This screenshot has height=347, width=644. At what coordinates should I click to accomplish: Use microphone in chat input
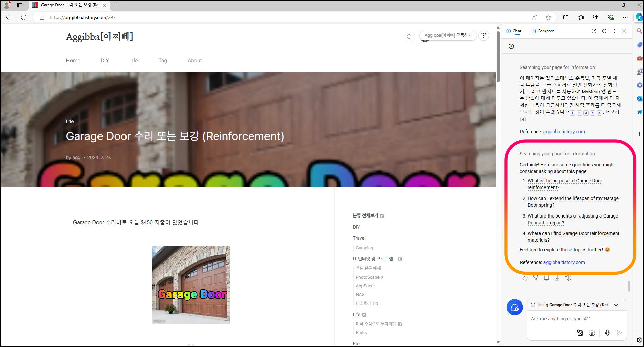coord(607,333)
